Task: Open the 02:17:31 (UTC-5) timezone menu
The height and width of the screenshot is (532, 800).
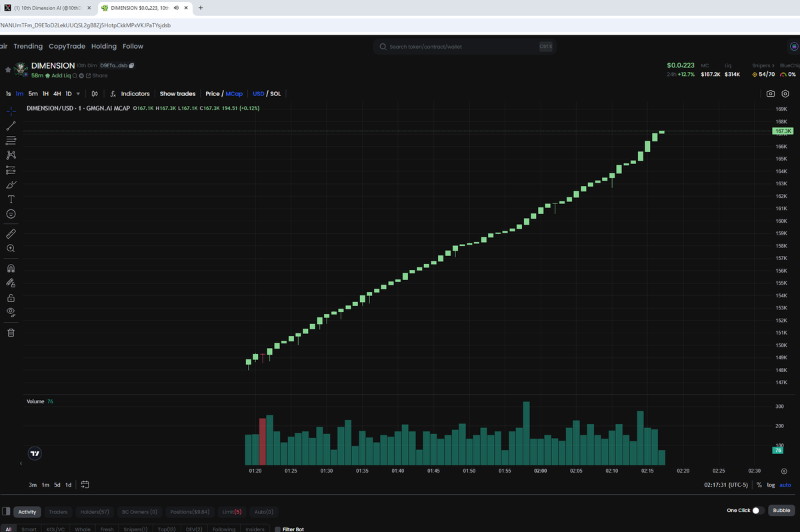Action: coord(727,485)
